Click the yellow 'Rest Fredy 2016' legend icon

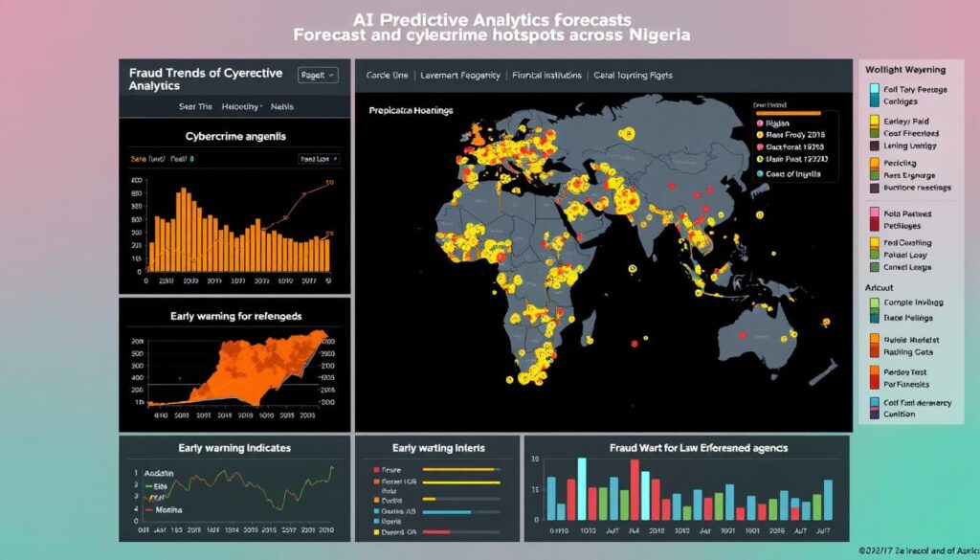(760, 135)
